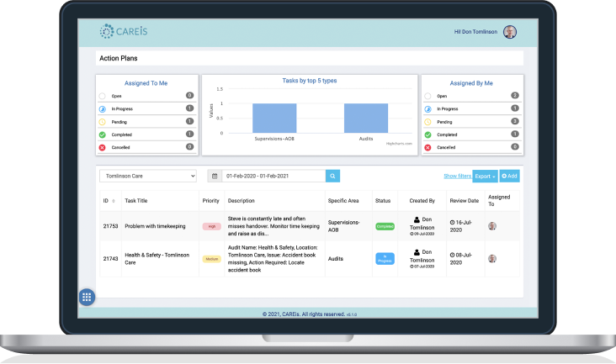Click 'Supervisions-AOB' in Specific Area column
This screenshot has height=364, width=616.
(343, 226)
